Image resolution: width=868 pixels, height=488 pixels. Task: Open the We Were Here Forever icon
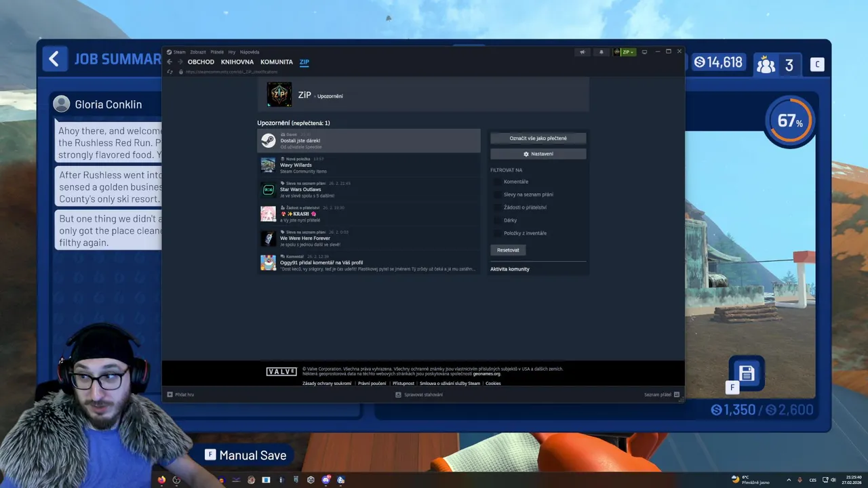coord(269,238)
